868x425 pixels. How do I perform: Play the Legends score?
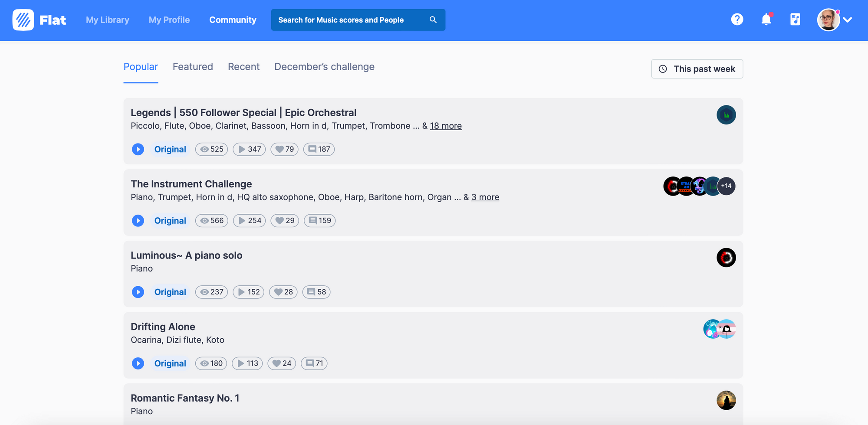tap(138, 149)
